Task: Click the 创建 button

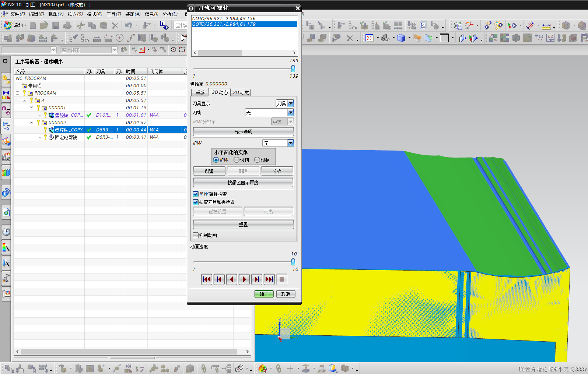Action: pyautogui.click(x=209, y=171)
